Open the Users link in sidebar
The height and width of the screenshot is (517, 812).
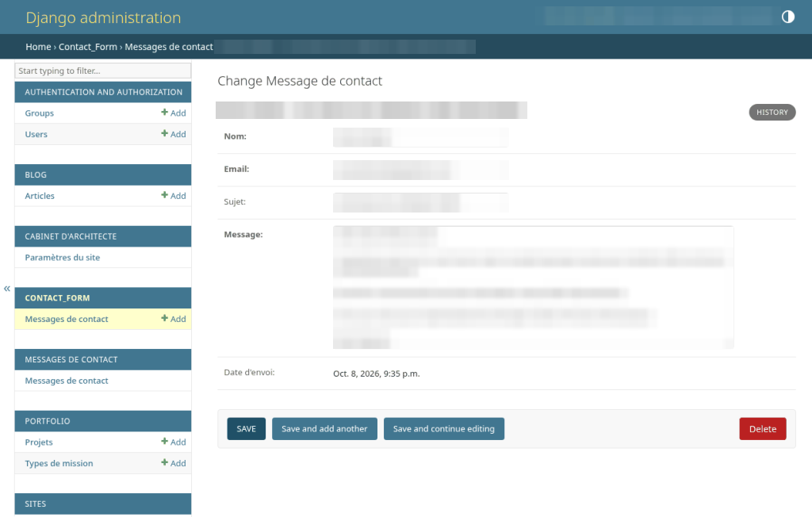point(36,135)
